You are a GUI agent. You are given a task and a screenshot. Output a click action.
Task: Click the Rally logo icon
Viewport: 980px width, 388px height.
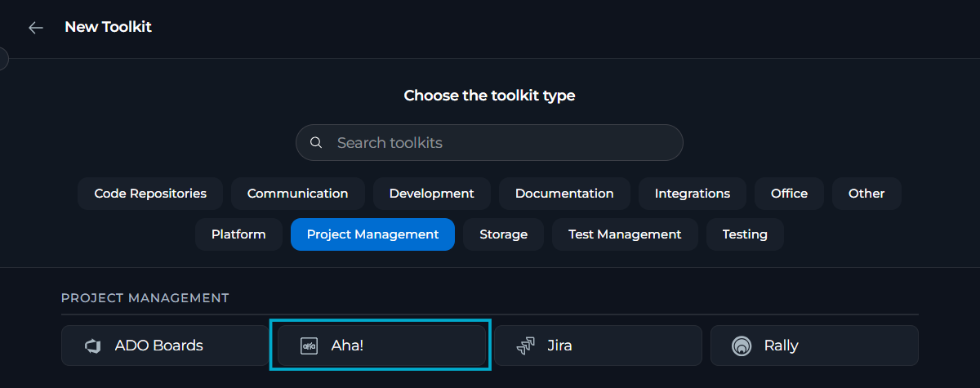[742, 346]
